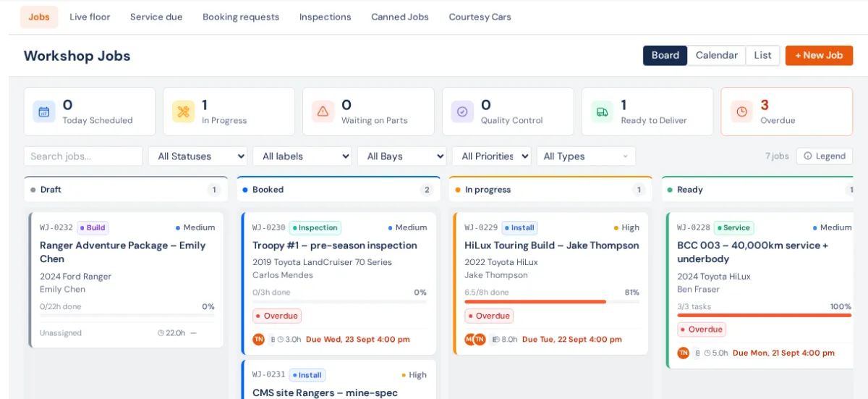The image size is (868, 399).
Task: Click the Build label on WJ-0232
Action: tap(93, 227)
